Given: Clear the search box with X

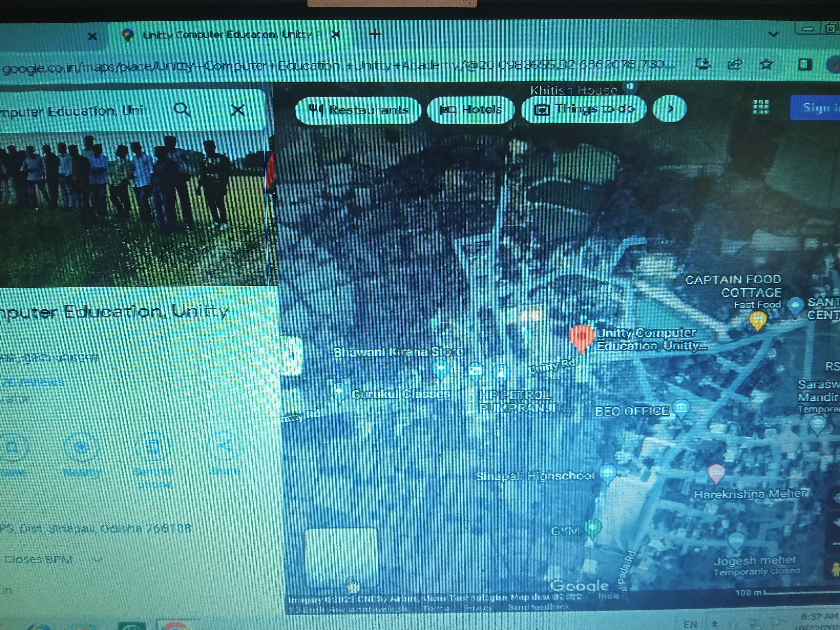Looking at the screenshot, I should 238,110.
